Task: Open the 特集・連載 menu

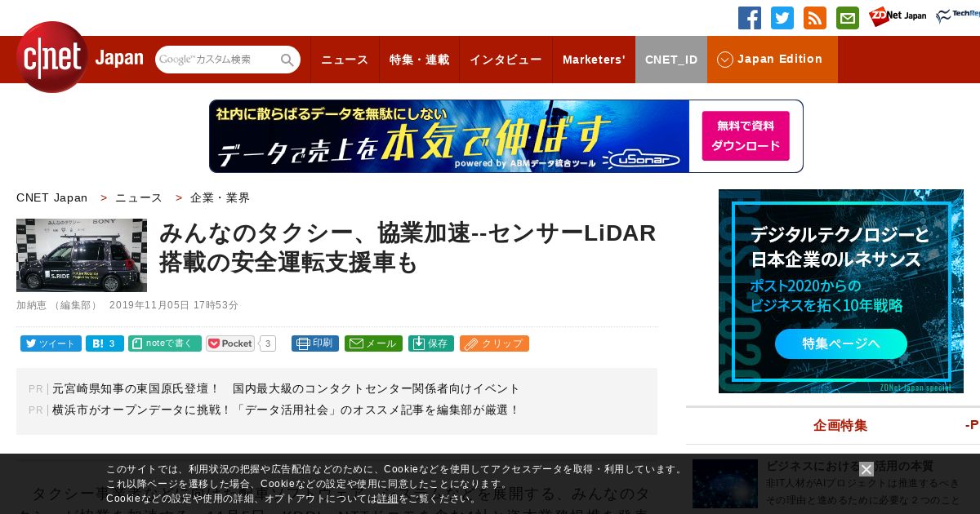Action: [x=419, y=60]
